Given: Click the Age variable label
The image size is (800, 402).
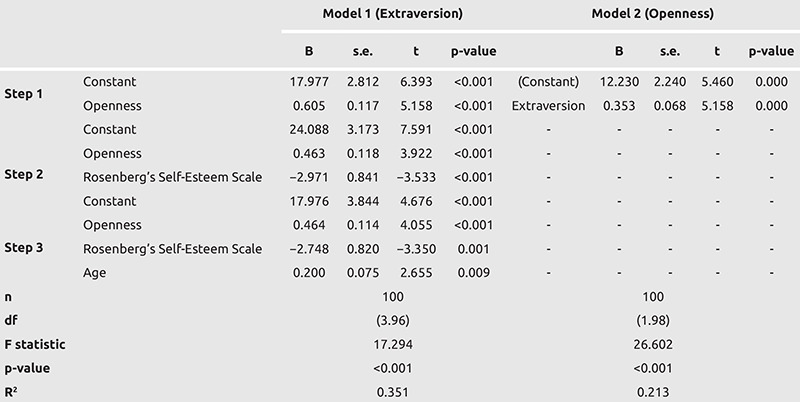Looking at the screenshot, I should 95,273.
